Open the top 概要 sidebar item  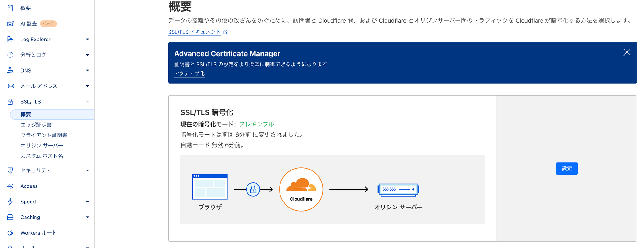26,8
